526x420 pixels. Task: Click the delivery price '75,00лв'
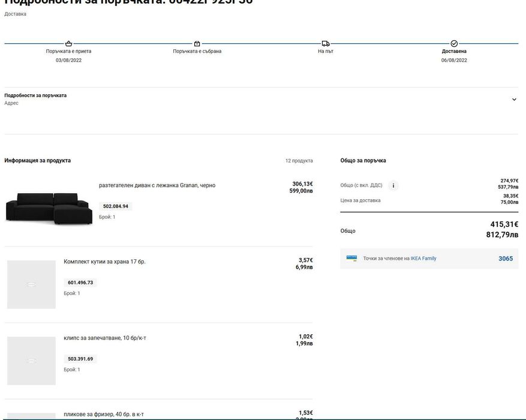pyautogui.click(x=509, y=202)
